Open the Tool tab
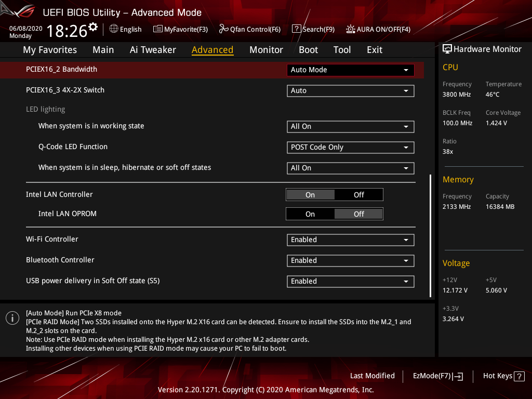532x399 pixels. click(x=342, y=50)
